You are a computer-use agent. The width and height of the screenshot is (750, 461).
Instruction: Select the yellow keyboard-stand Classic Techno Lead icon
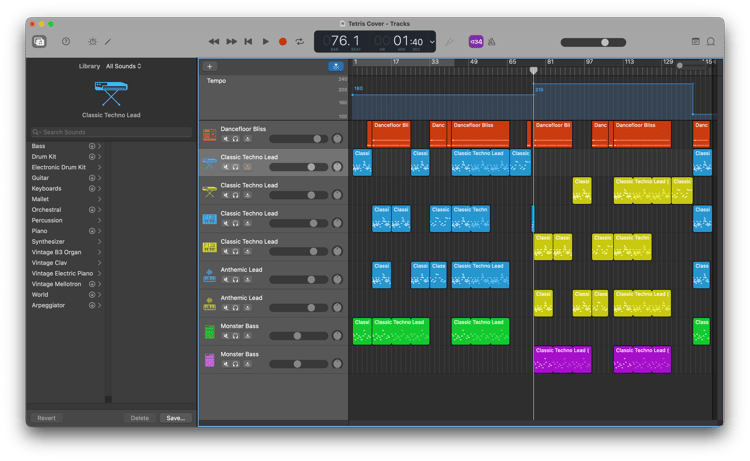click(210, 191)
